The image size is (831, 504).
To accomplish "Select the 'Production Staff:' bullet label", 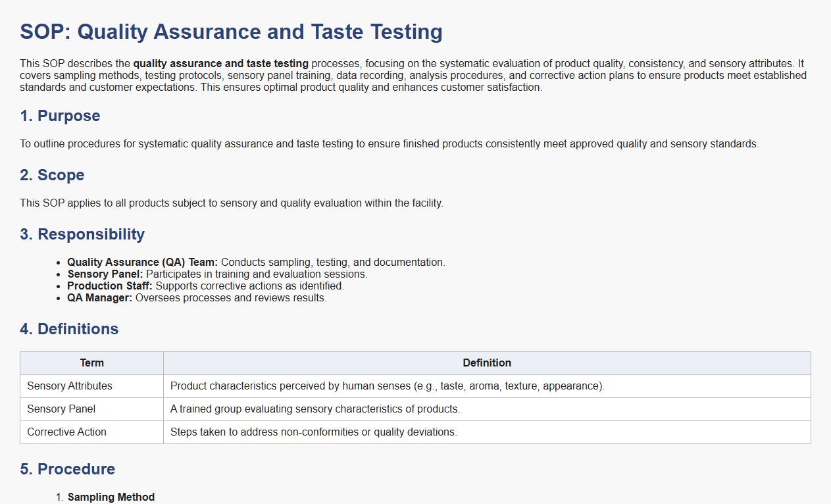I will click(x=109, y=286).
